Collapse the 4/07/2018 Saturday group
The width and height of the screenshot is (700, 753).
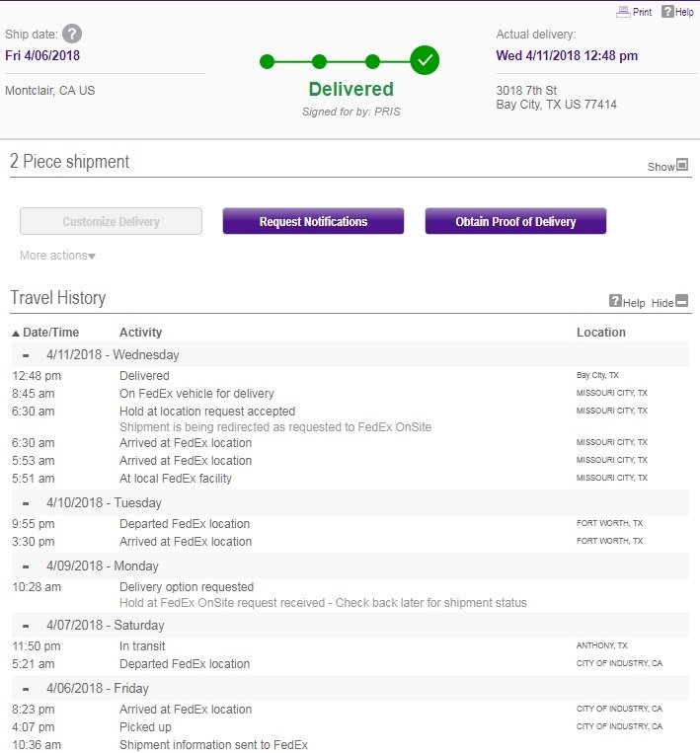point(26,626)
